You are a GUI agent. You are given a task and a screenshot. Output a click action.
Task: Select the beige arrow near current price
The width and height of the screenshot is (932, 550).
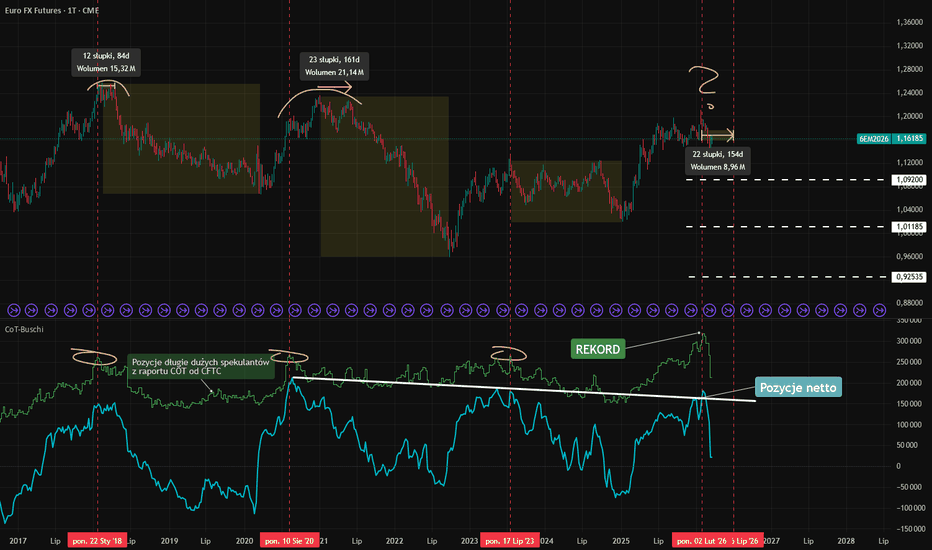pos(718,136)
